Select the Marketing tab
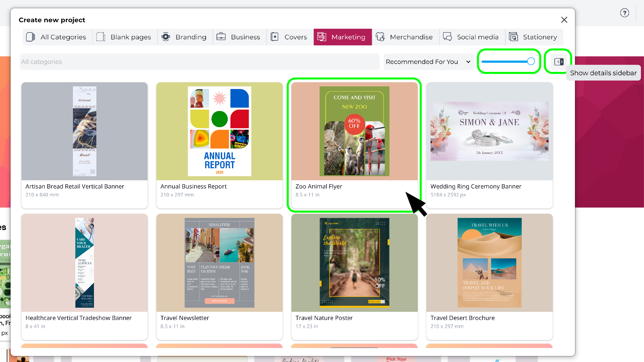 (x=343, y=37)
